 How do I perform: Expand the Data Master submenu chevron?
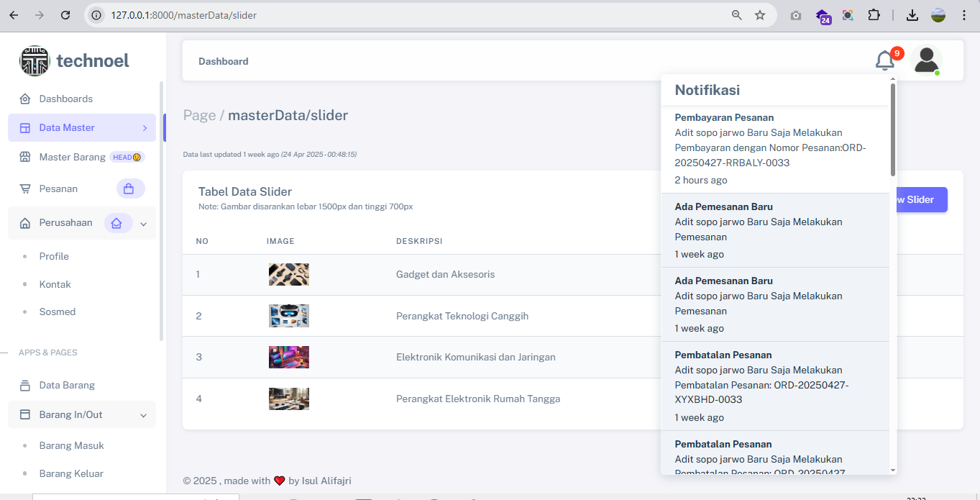(x=145, y=128)
